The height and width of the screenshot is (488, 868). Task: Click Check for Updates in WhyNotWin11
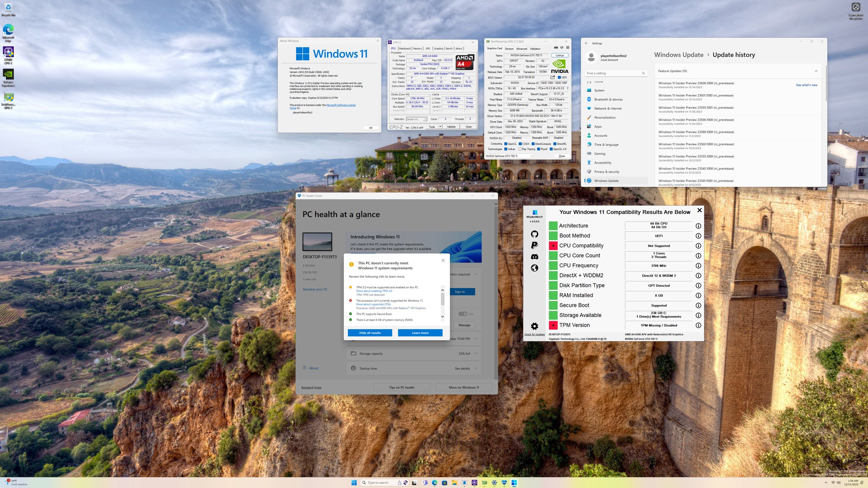pos(534,335)
